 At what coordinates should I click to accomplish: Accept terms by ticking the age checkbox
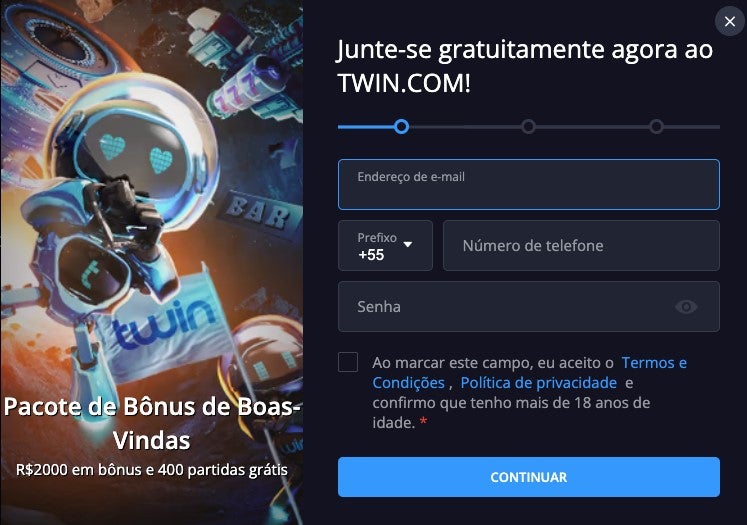[348, 362]
